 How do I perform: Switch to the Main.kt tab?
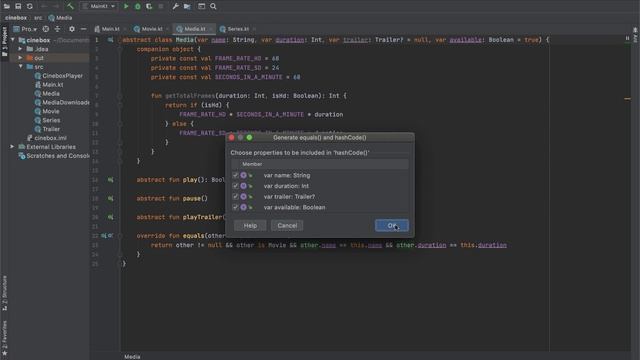(107, 29)
